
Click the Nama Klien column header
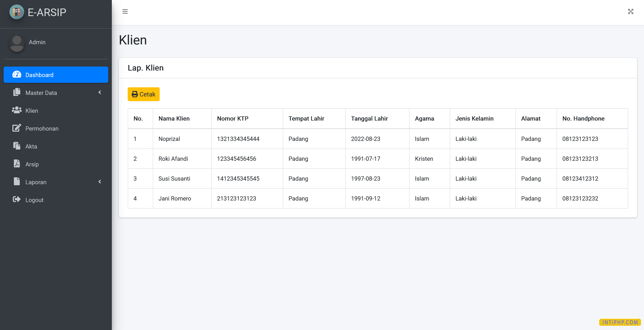pyautogui.click(x=174, y=119)
